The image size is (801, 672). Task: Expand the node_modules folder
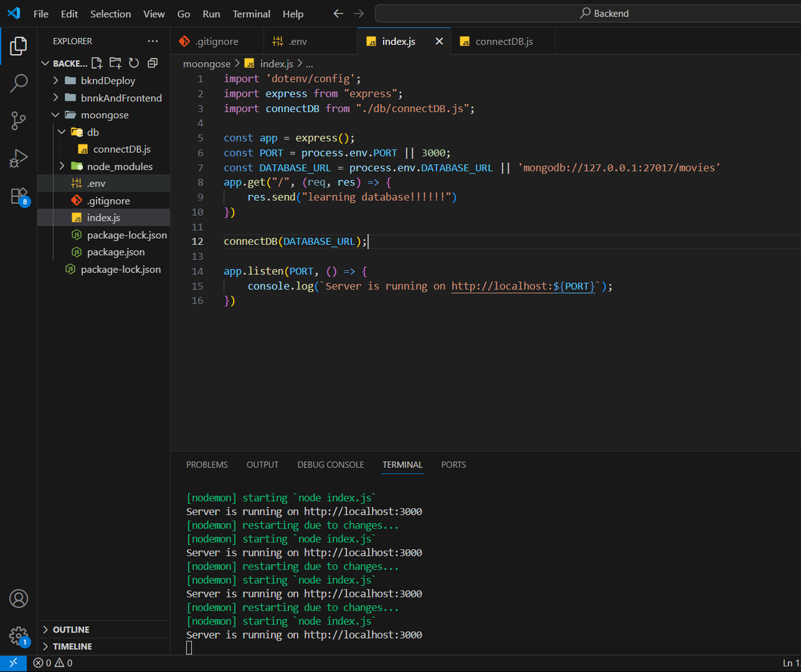pos(103,166)
